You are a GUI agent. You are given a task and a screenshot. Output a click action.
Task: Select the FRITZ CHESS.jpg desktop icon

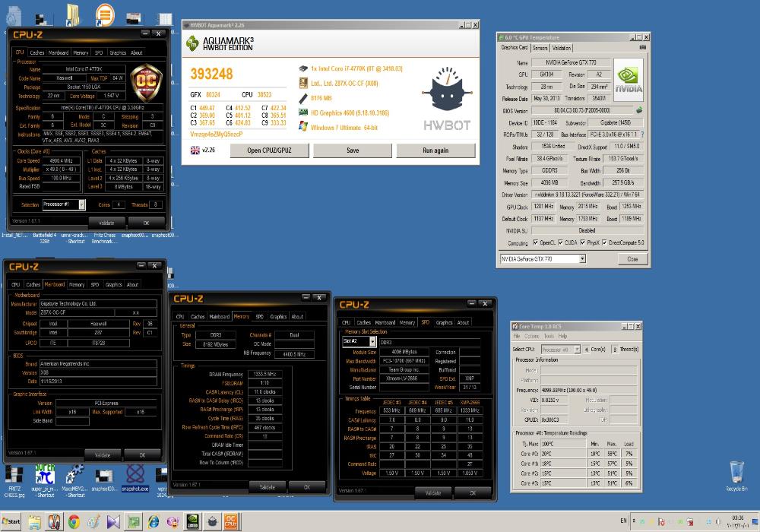tap(14, 481)
